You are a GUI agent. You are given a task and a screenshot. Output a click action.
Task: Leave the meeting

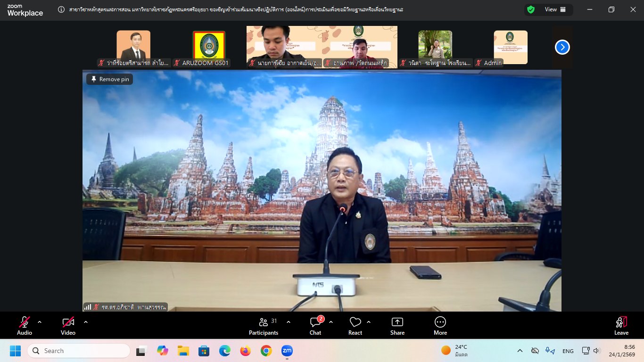pos(621,325)
